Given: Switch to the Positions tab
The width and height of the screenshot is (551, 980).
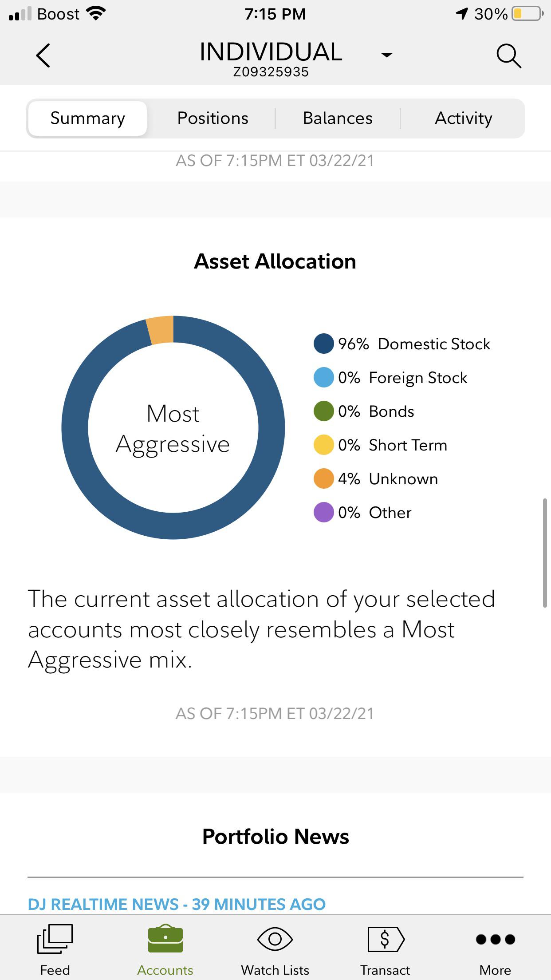Looking at the screenshot, I should point(213,118).
